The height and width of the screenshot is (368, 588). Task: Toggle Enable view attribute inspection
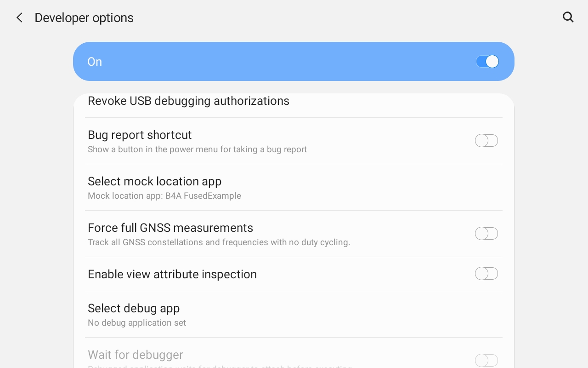tap(486, 273)
